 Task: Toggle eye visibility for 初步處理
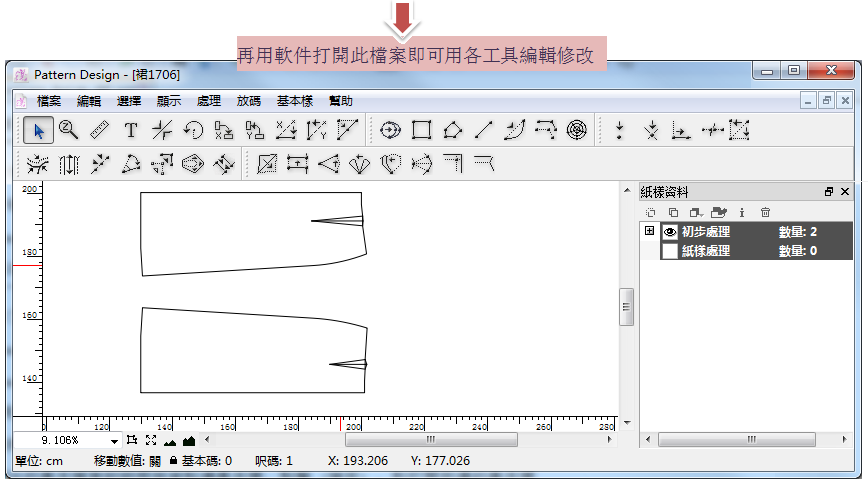670,232
